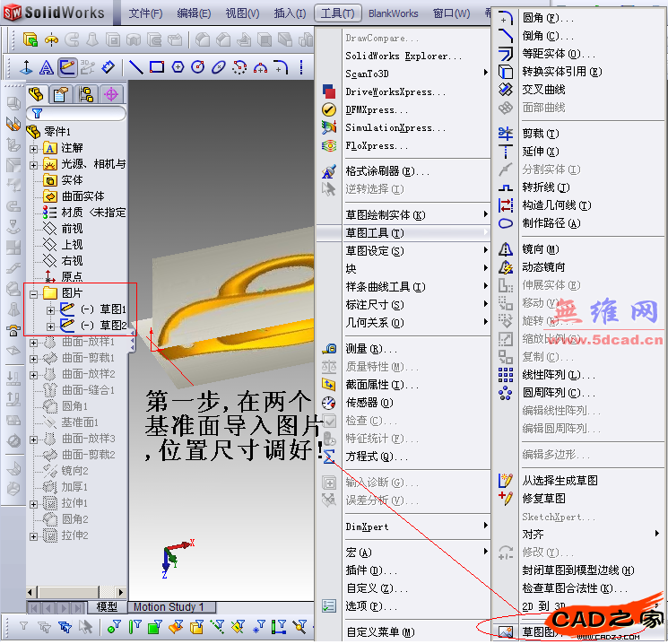Select the Rectangle sketch tool
This screenshot has height=644, width=668.
click(157, 67)
